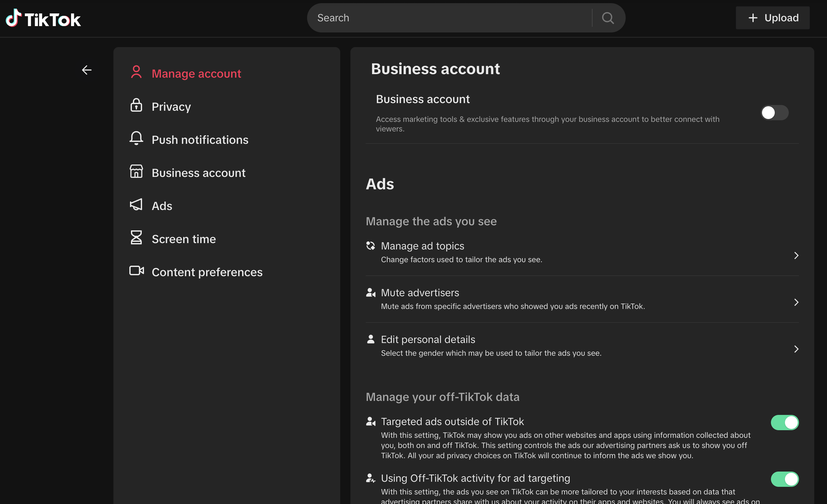Open Content preferences menu item

207,272
